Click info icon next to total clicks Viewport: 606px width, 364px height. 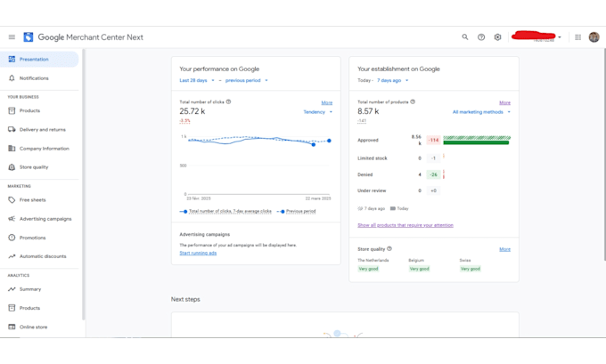click(x=228, y=102)
